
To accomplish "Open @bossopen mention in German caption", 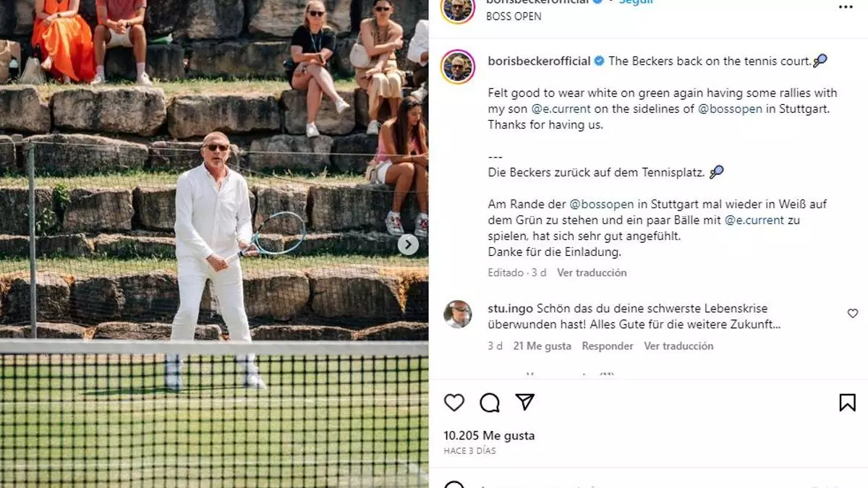I will coord(602,205).
